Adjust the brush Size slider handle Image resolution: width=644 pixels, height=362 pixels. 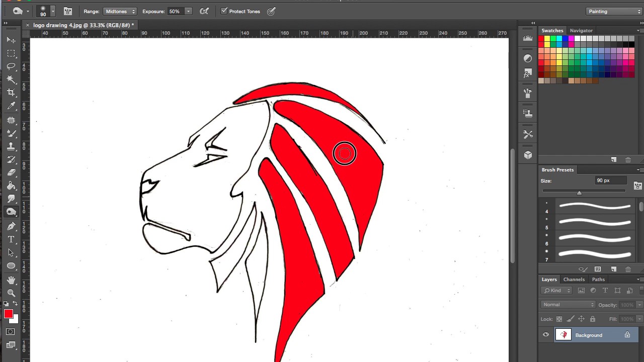click(579, 193)
